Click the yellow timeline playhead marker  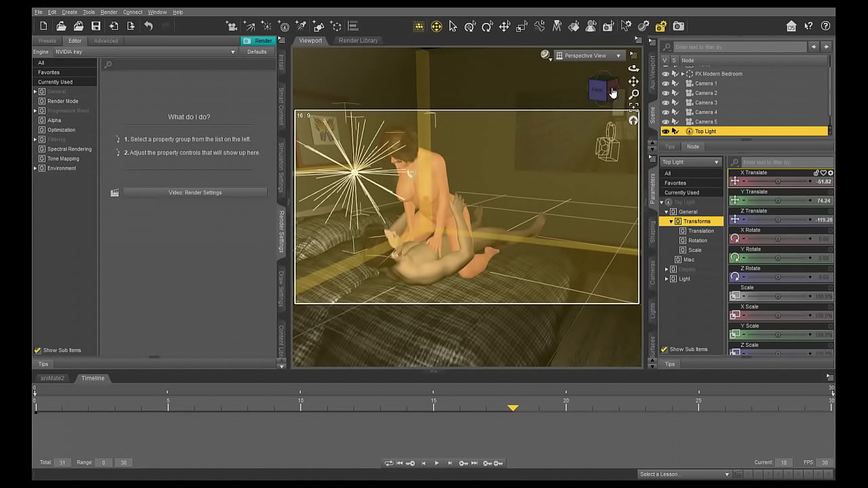coord(513,407)
